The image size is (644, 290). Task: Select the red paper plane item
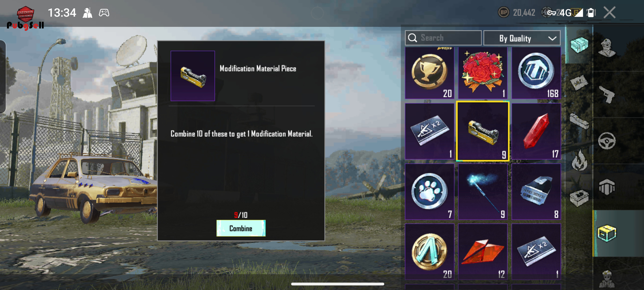coord(483,252)
